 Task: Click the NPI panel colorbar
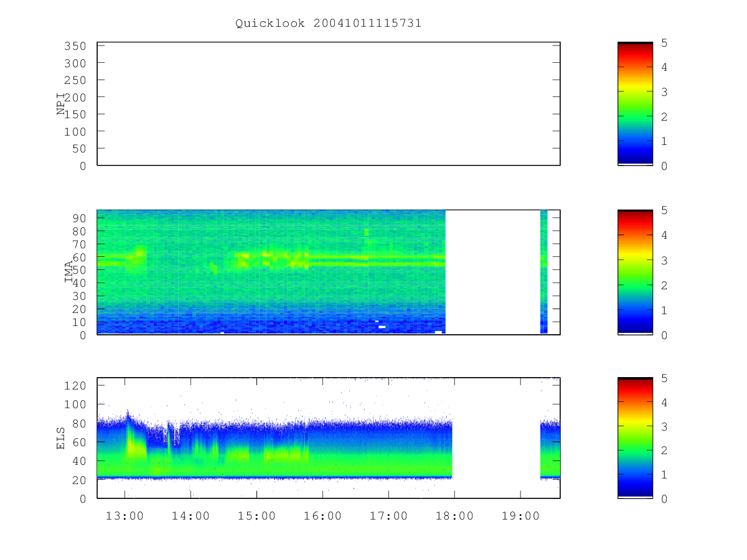pyautogui.click(x=635, y=104)
